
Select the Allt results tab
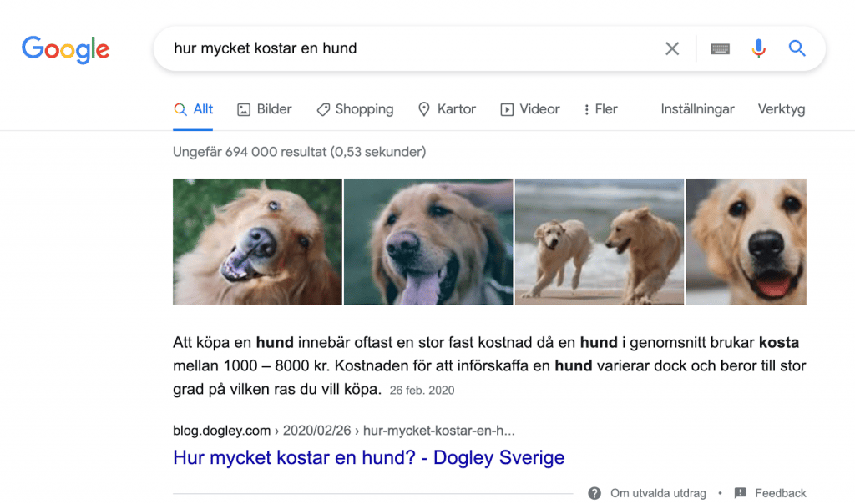click(193, 109)
